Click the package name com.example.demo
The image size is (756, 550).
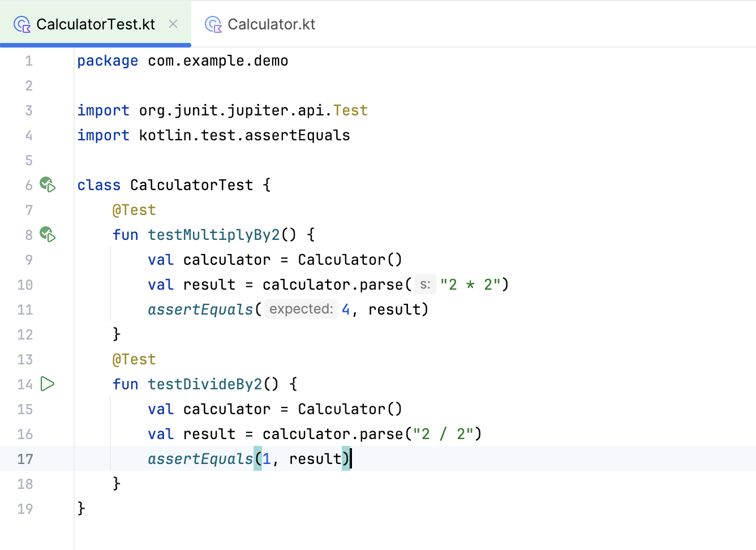[x=218, y=61]
